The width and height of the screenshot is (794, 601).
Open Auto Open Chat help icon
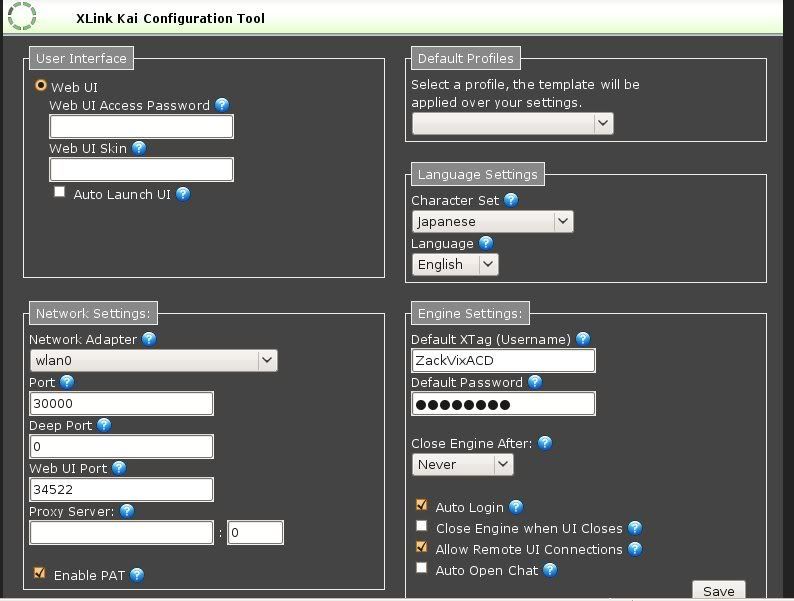(x=550, y=570)
